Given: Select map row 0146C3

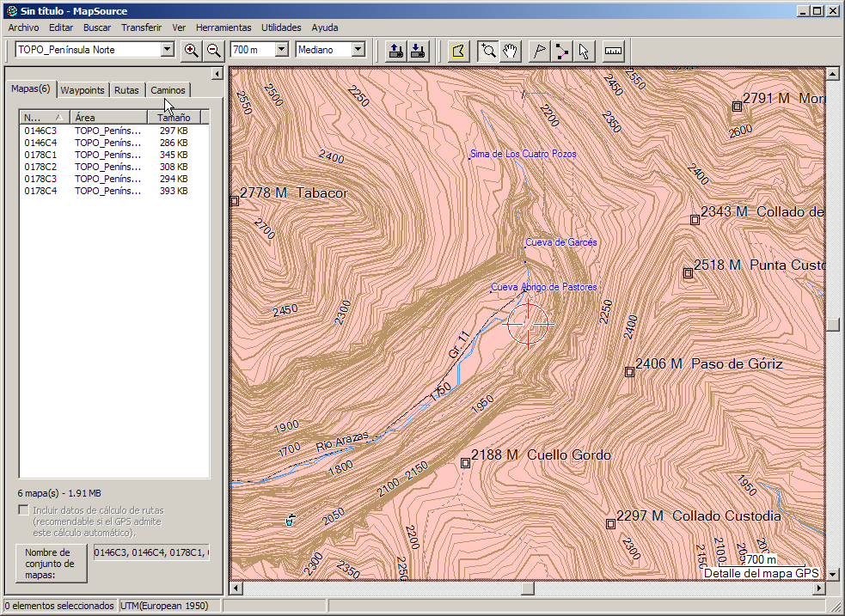Looking at the screenshot, I should click(114, 131).
